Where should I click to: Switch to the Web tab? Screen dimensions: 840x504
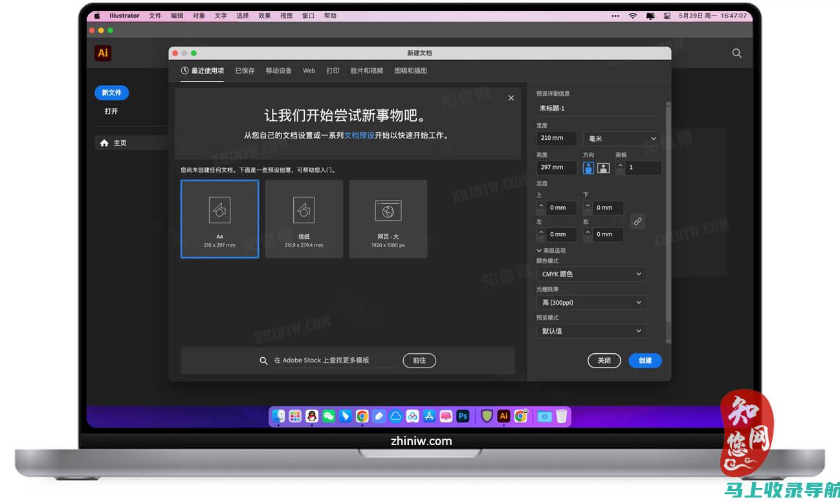tap(309, 71)
